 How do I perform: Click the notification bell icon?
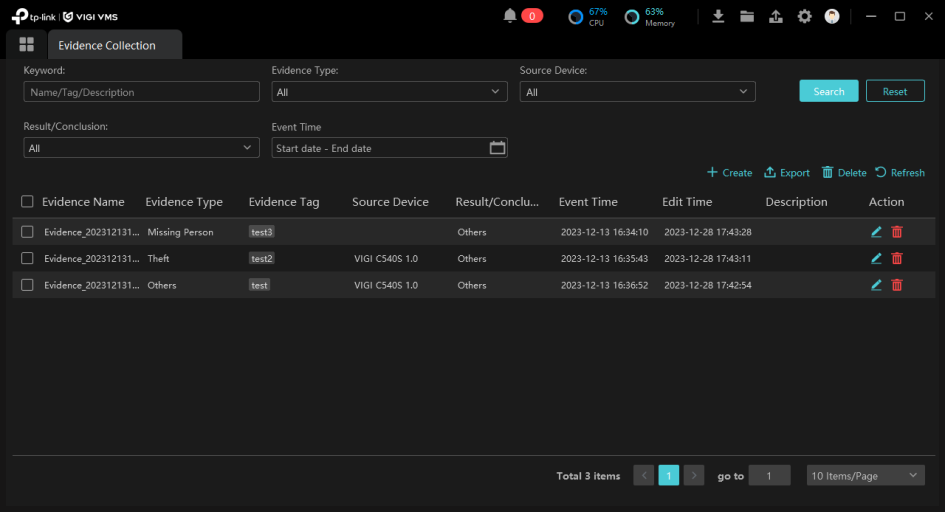pos(510,16)
